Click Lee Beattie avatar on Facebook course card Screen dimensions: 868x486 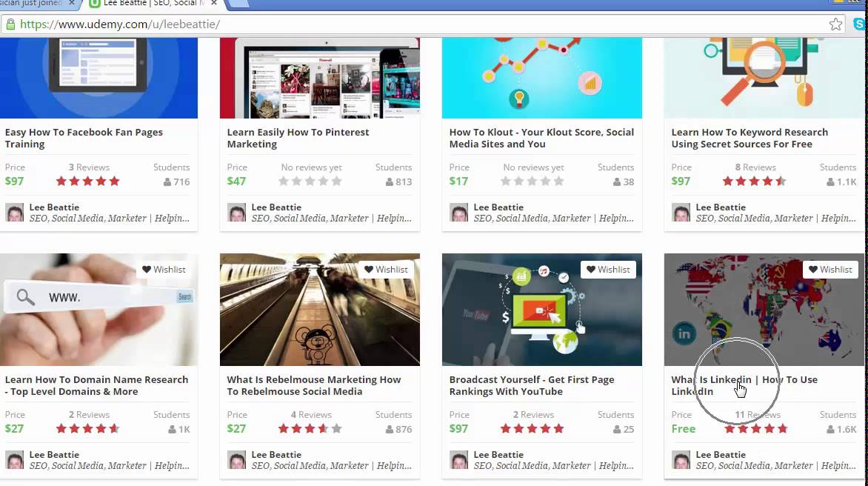click(14, 213)
